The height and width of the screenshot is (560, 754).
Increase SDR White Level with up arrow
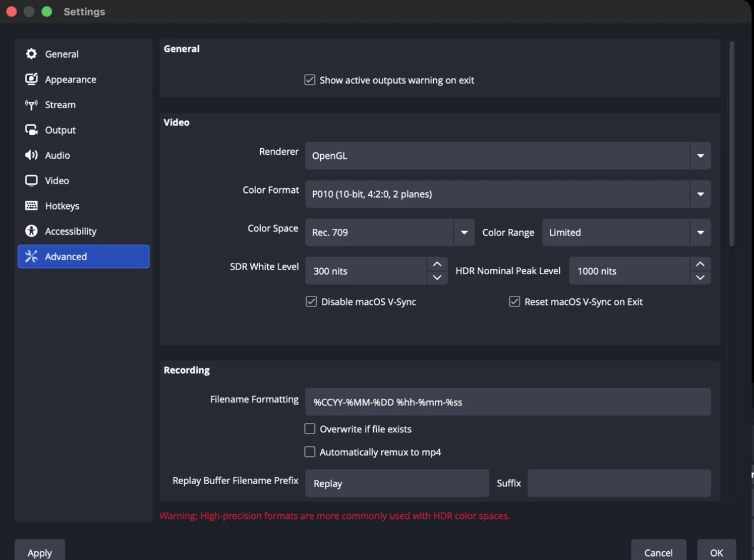point(437,264)
